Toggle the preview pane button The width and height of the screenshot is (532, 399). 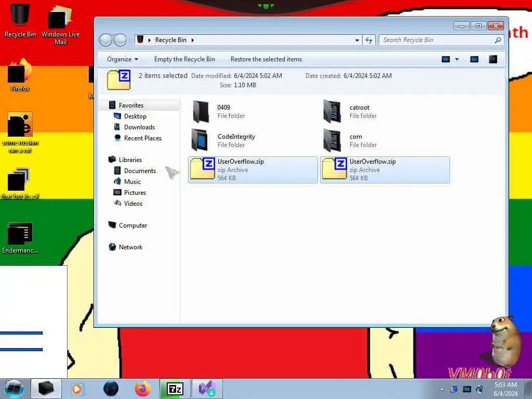tap(474, 59)
